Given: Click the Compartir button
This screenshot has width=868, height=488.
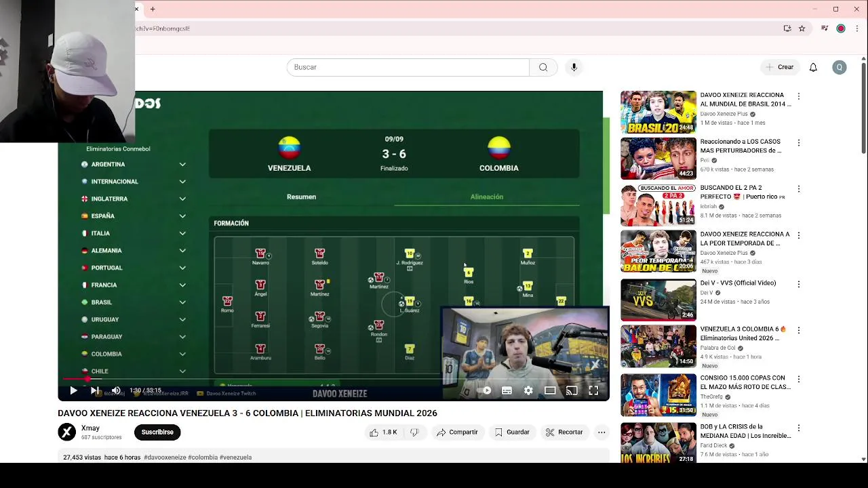Looking at the screenshot, I should click(x=458, y=432).
